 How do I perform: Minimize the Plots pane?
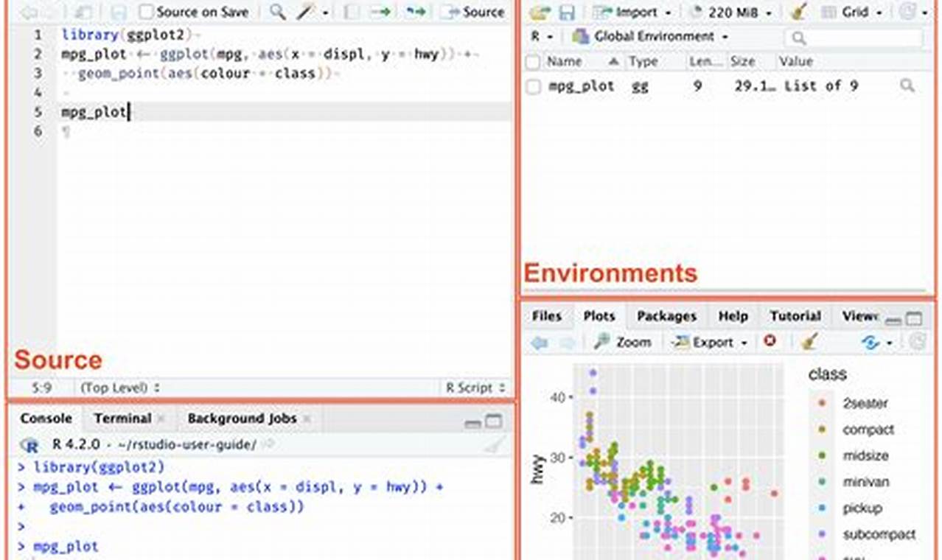893,320
